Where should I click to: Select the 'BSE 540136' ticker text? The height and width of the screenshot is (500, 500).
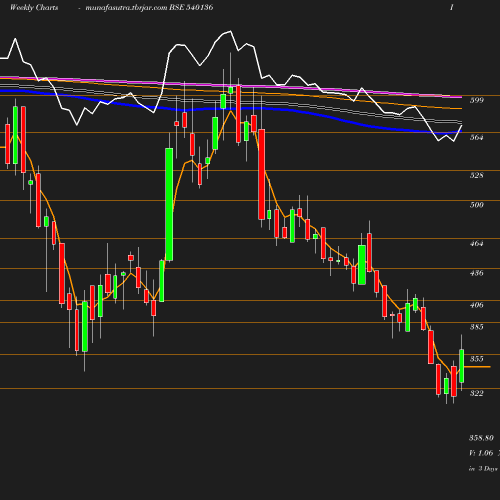(191, 7)
